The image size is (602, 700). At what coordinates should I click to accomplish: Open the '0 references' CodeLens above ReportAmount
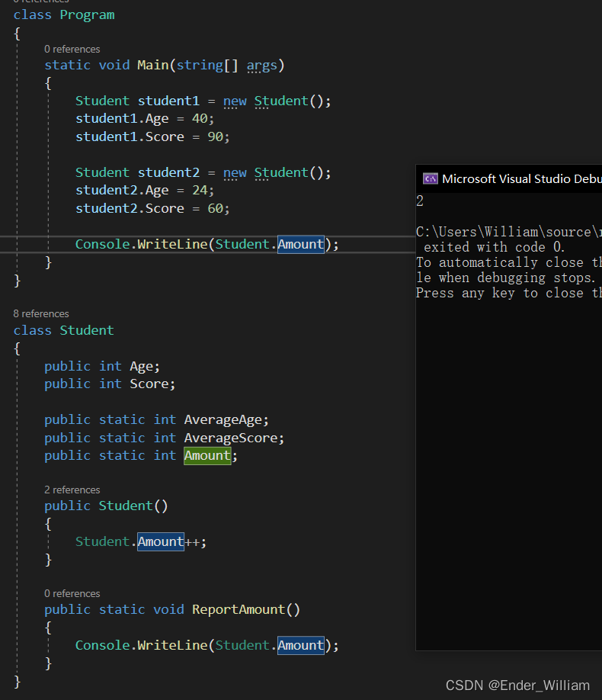(x=72, y=593)
